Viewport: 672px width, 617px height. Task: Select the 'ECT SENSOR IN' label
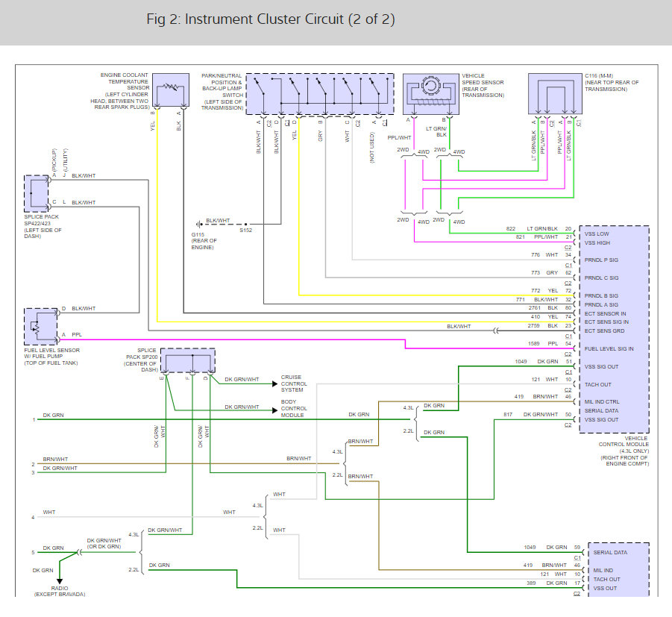pos(605,313)
